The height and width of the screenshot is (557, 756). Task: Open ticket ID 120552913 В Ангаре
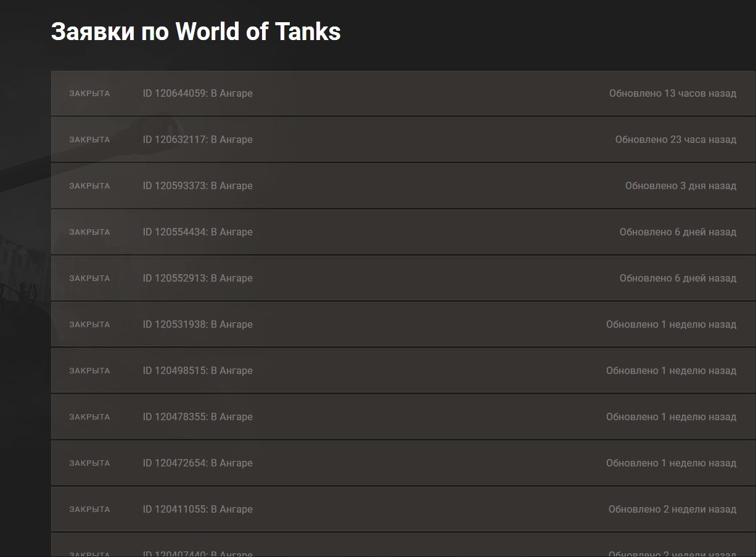[197, 278]
